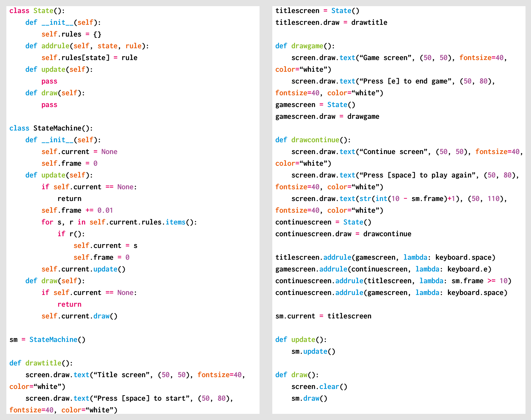Screen dimensions: 531x420
Task: Click the 'class State' definition line
Action: (37, 11)
